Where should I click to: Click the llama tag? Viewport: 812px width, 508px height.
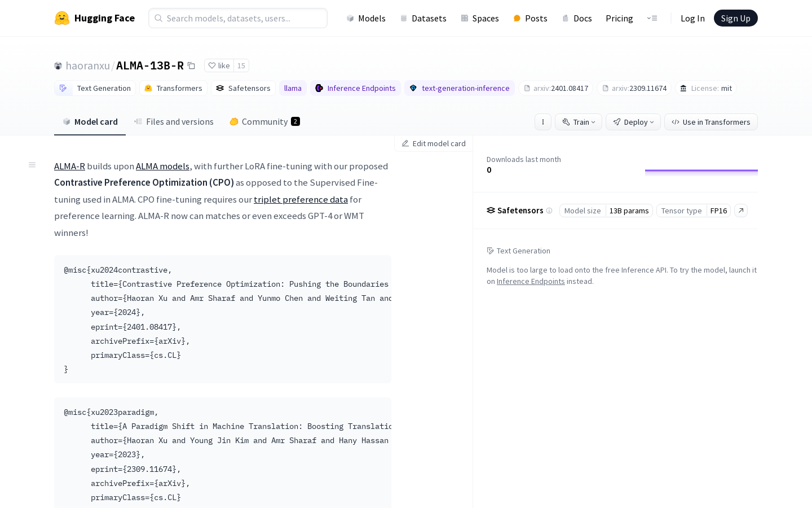pyautogui.click(x=293, y=88)
